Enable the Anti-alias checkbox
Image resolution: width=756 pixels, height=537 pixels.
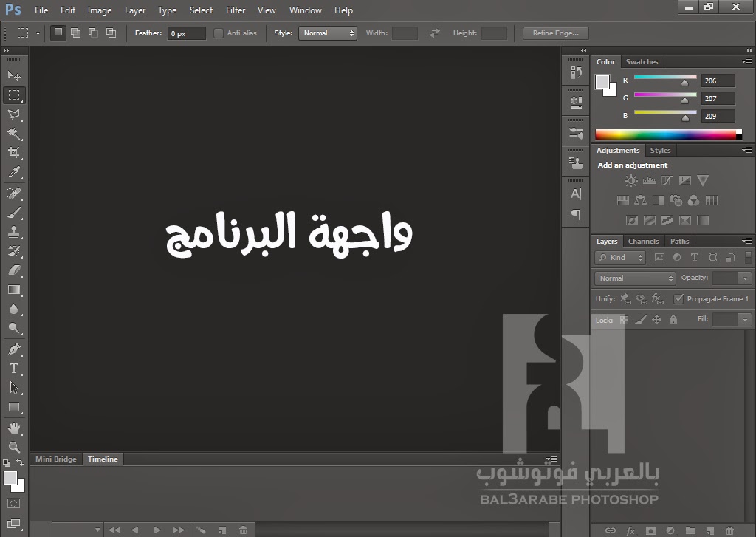pos(219,33)
